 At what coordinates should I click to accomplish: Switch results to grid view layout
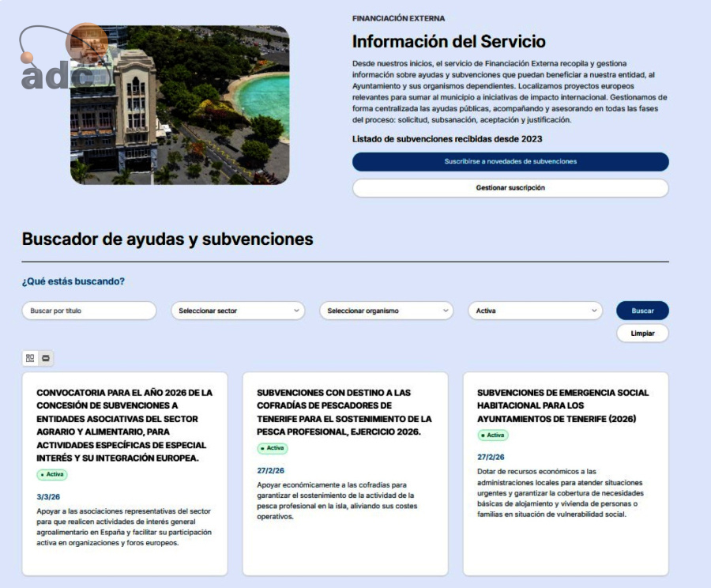click(28, 358)
